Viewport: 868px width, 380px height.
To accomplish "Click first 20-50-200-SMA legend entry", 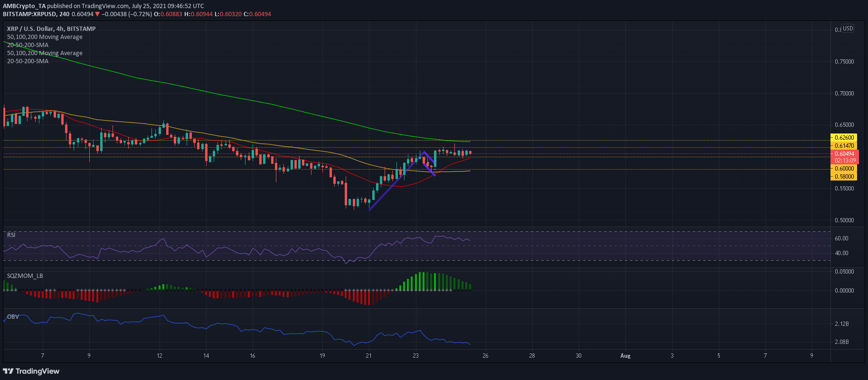I will tap(28, 45).
